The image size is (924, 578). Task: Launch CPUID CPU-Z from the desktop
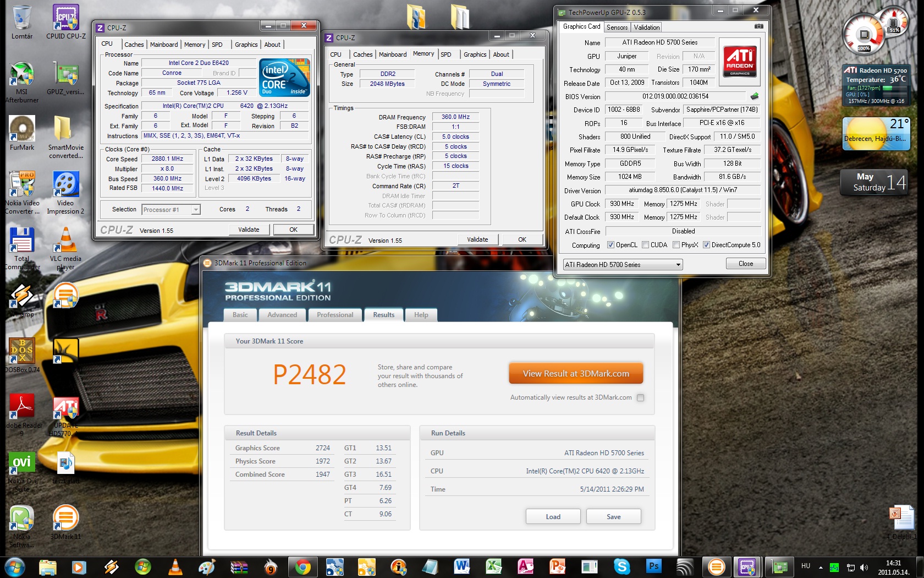[x=66, y=22]
